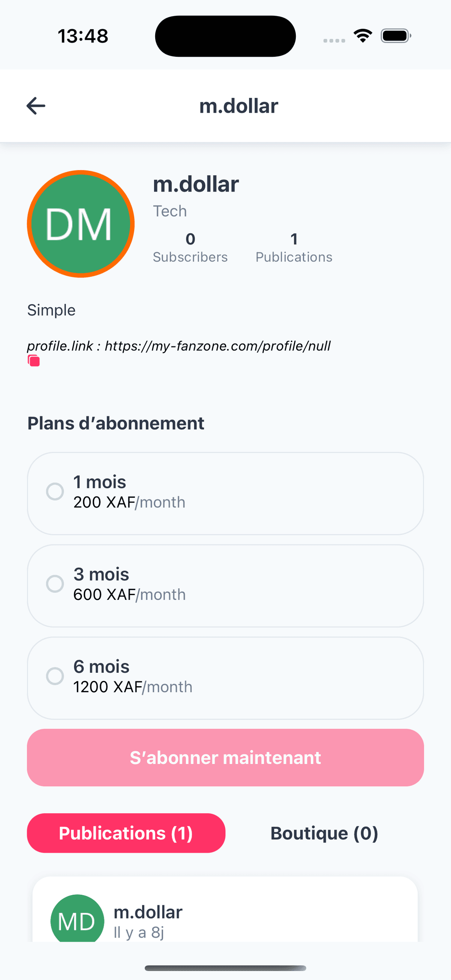Viewport: 451px width, 980px height.
Task: Tap the 13:48 clock in status bar
Action: click(83, 36)
